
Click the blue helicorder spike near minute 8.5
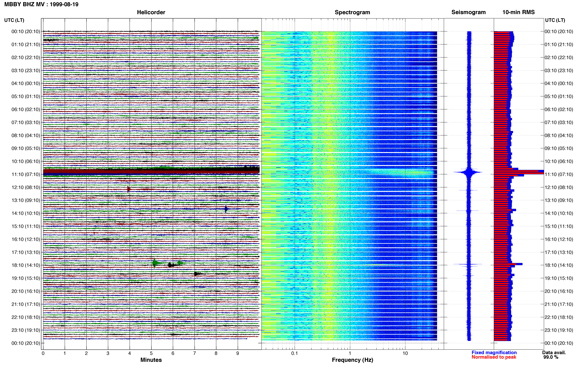pyautogui.click(x=226, y=209)
